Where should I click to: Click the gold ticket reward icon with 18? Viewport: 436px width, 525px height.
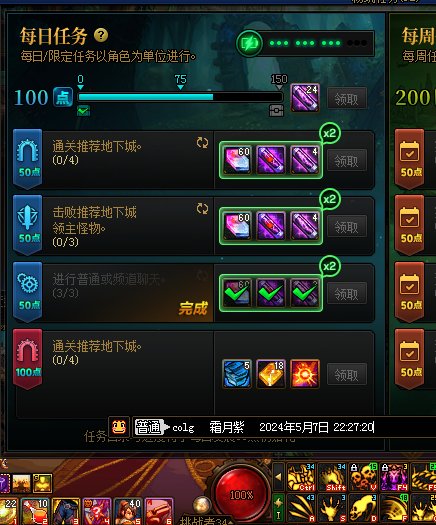pos(271,374)
